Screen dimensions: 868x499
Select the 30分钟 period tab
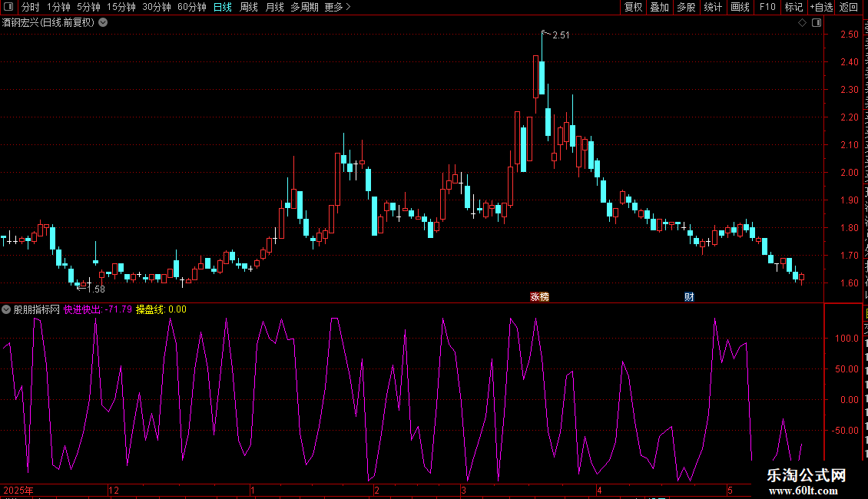tap(156, 7)
